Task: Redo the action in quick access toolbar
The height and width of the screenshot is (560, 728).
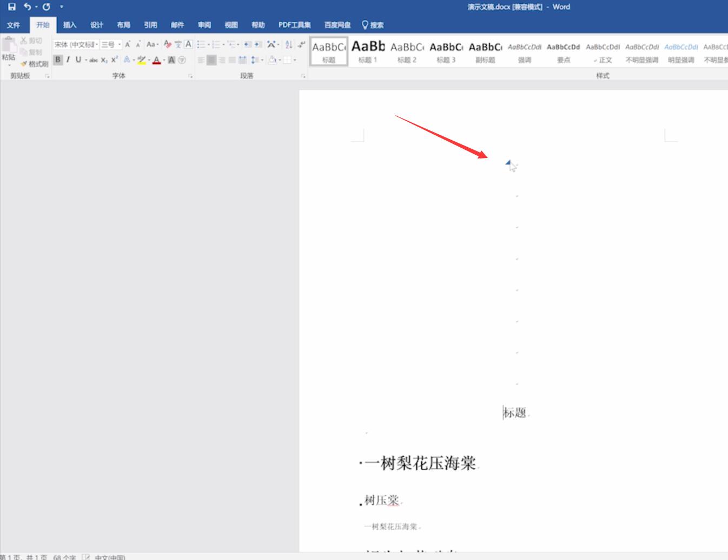Action: 47,7
